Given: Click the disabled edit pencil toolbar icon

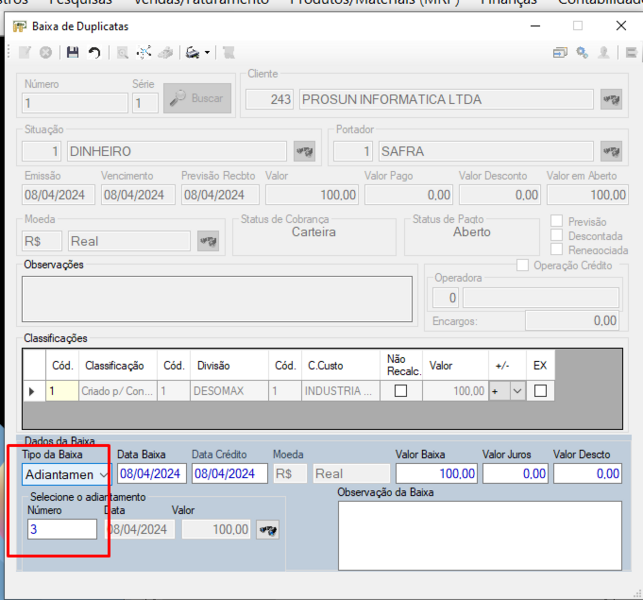Looking at the screenshot, I should [x=25, y=52].
